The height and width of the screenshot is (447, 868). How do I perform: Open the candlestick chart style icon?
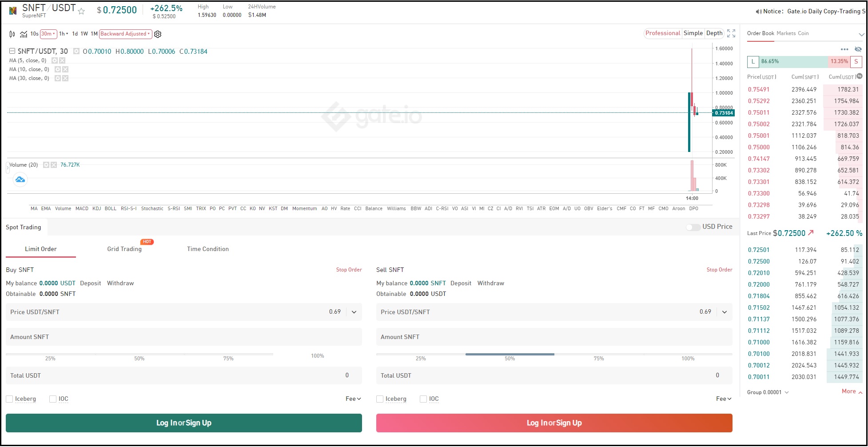tap(12, 34)
